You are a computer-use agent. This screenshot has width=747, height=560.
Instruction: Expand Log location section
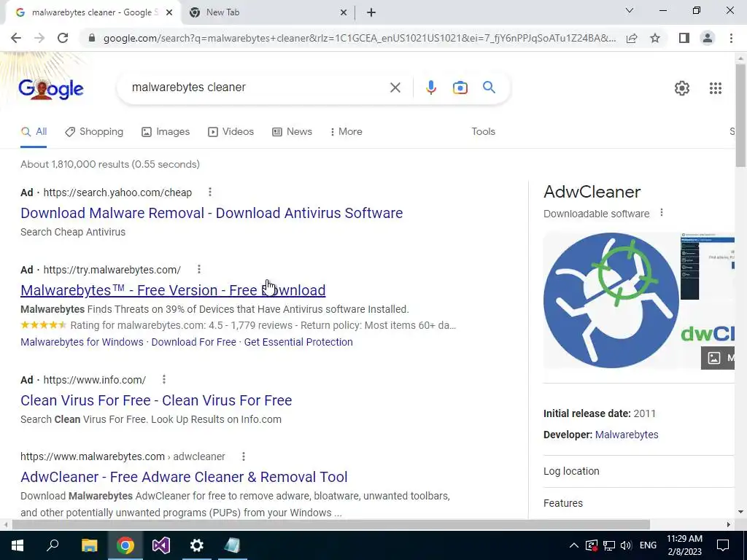point(638,471)
